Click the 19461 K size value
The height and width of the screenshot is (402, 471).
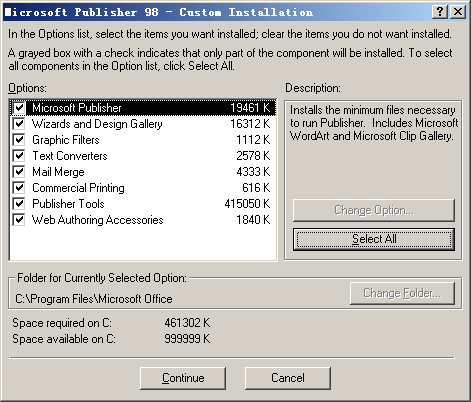(250, 108)
